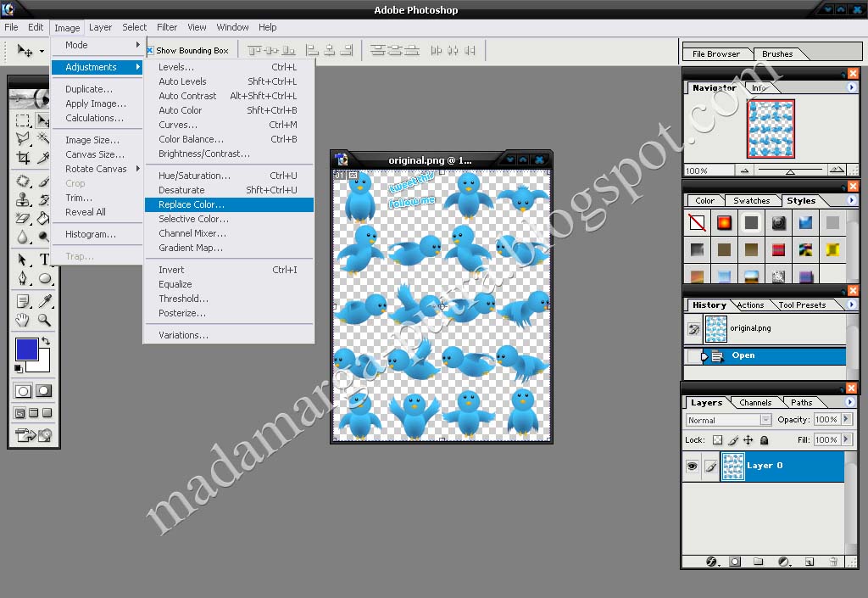Open the Brushes tab in palette well
The width and height of the screenshot is (868, 598).
(777, 53)
